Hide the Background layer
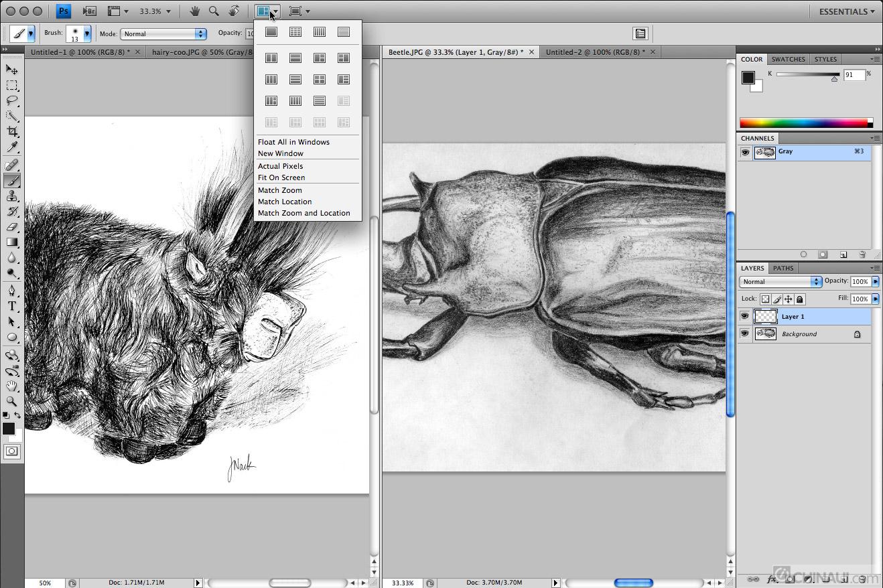This screenshot has height=588, width=883. pyautogui.click(x=744, y=334)
